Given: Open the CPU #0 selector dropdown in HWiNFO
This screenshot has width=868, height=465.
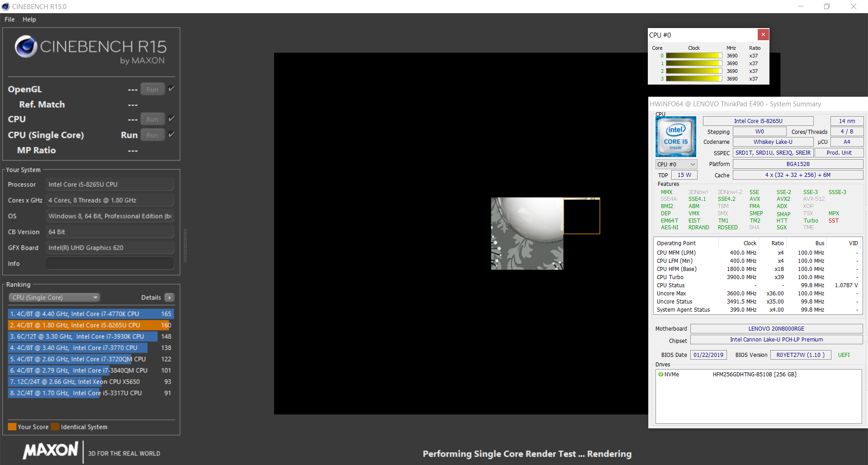Looking at the screenshot, I should (676, 164).
